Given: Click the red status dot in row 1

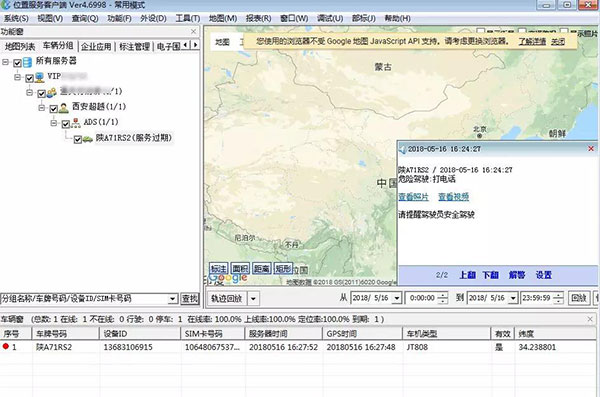Looking at the screenshot, I should click(6, 346).
